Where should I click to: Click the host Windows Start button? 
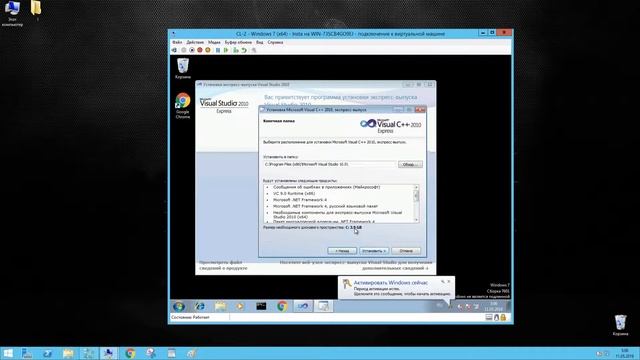pos(8,353)
